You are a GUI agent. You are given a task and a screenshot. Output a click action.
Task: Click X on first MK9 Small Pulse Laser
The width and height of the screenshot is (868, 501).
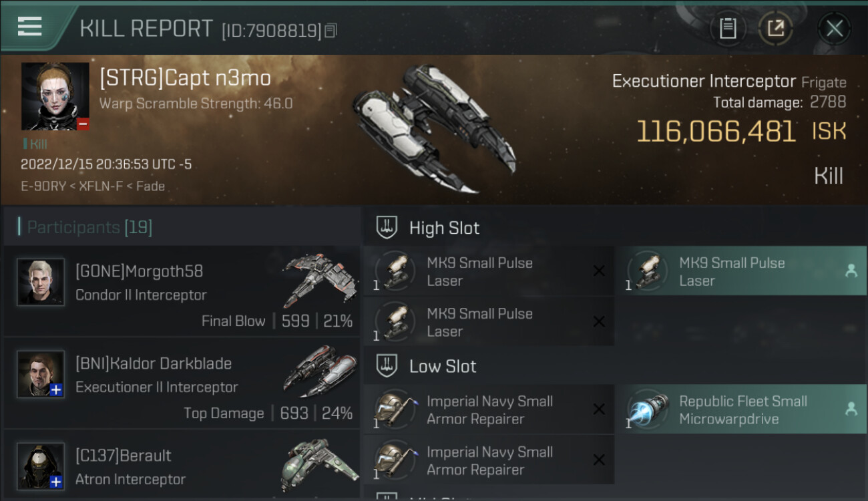[599, 271]
